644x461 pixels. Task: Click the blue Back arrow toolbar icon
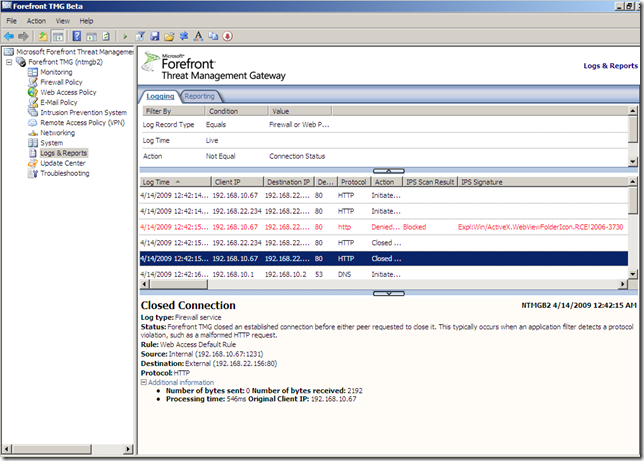(9, 37)
